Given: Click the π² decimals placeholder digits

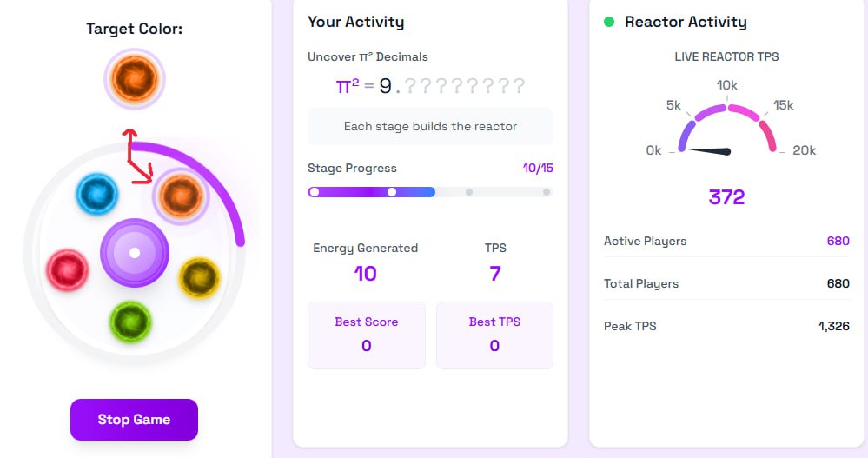Looking at the screenshot, I should click(465, 86).
